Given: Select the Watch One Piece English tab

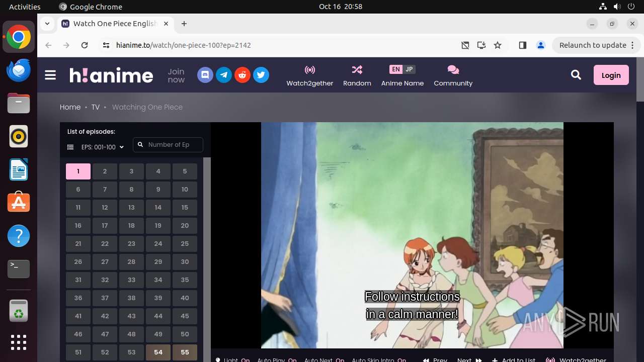Looking at the screenshot, I should 116,24.
